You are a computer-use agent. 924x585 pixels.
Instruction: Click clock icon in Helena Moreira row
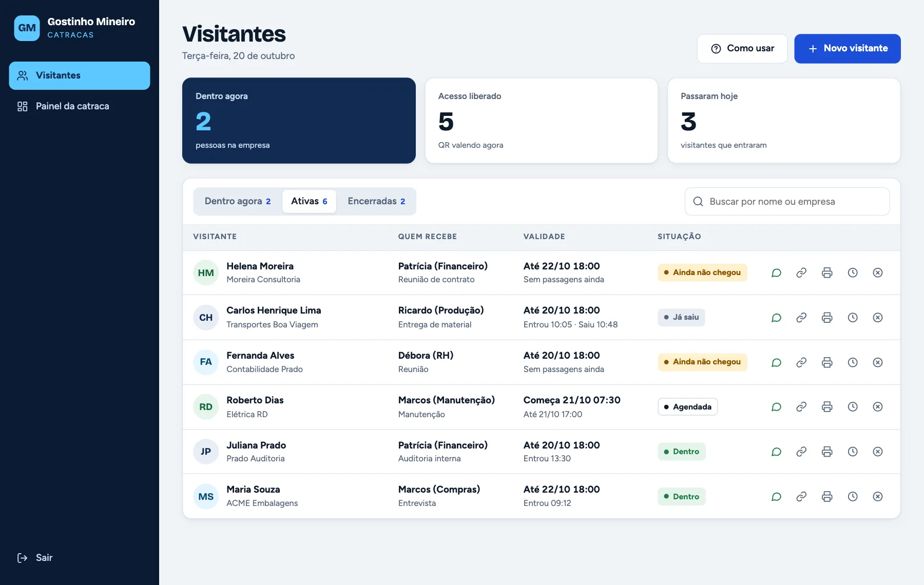pos(853,272)
